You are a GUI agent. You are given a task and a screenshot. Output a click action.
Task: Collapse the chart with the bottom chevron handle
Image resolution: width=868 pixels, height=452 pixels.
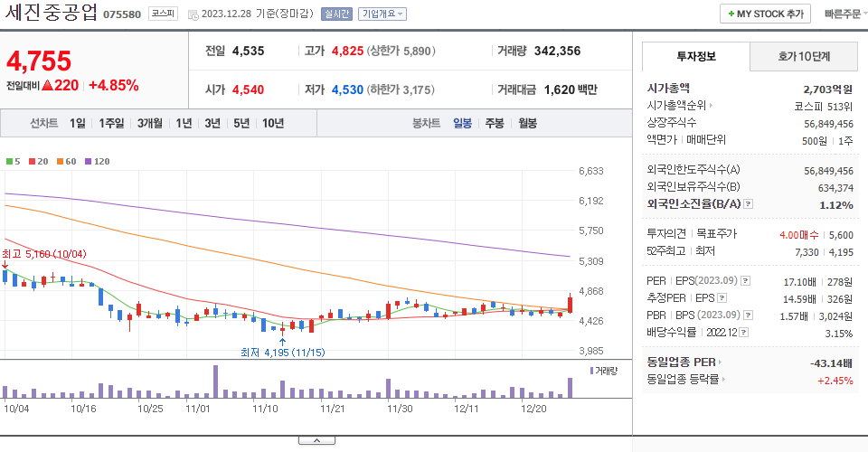pos(316,440)
